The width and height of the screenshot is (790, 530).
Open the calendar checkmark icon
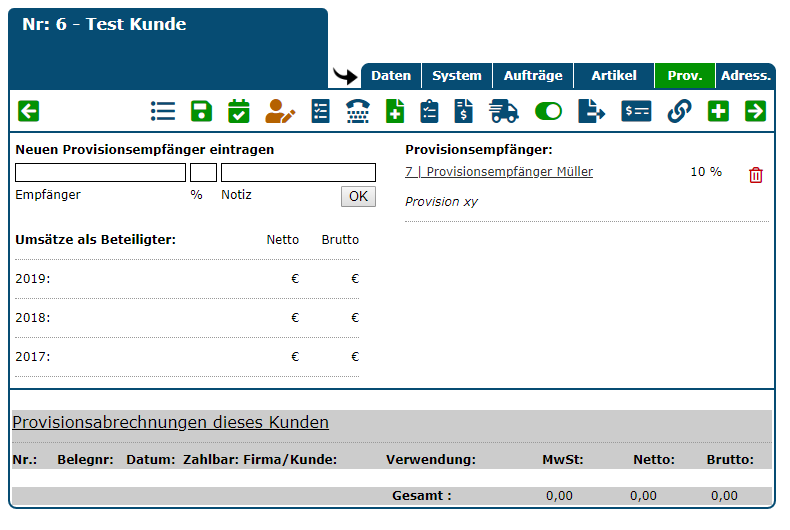click(x=239, y=111)
